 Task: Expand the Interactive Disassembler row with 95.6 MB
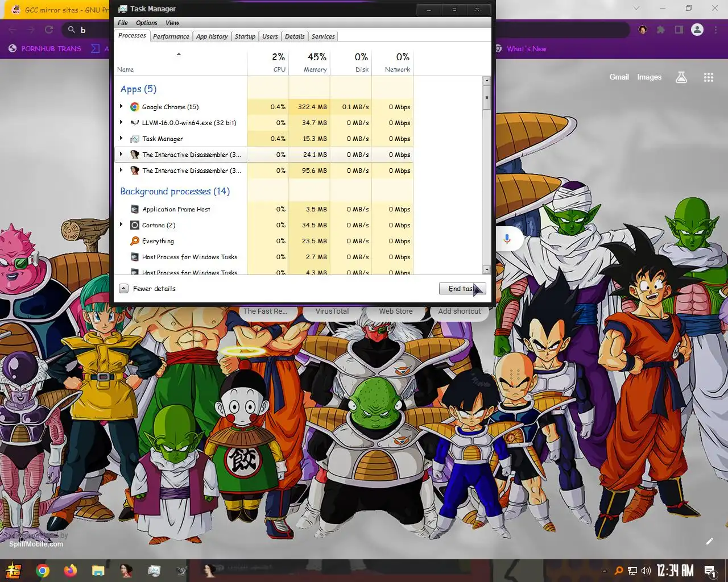click(x=121, y=170)
